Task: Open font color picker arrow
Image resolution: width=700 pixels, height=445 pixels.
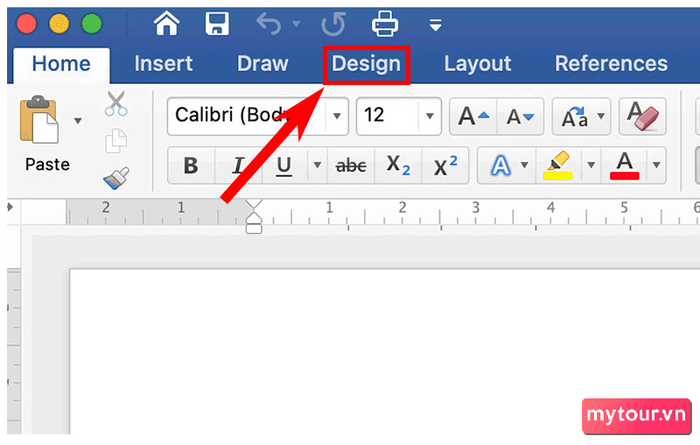Action: [656, 166]
